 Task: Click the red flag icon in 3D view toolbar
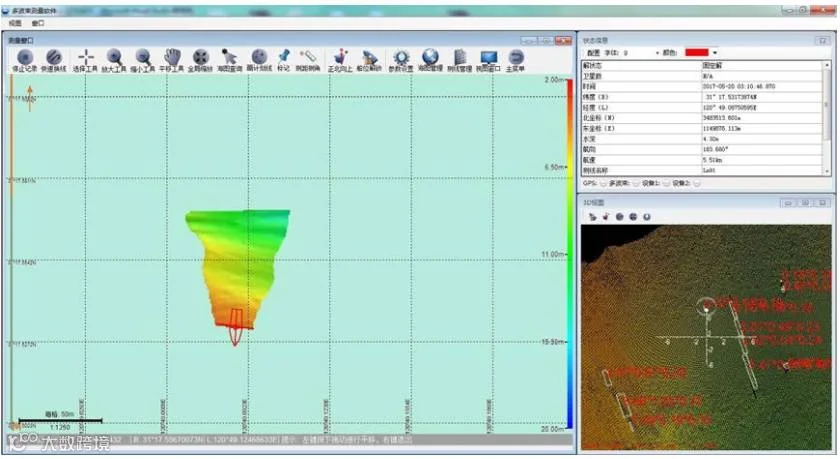click(x=606, y=217)
